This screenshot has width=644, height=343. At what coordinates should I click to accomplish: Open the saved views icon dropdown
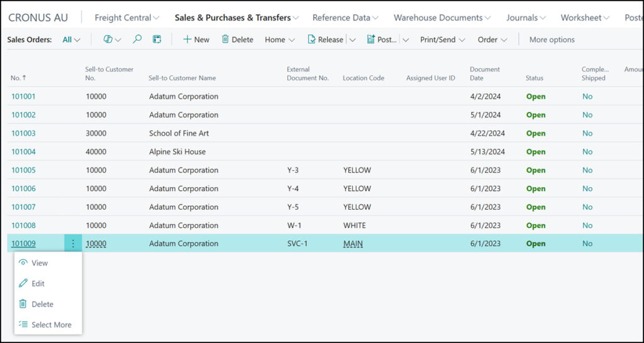112,40
